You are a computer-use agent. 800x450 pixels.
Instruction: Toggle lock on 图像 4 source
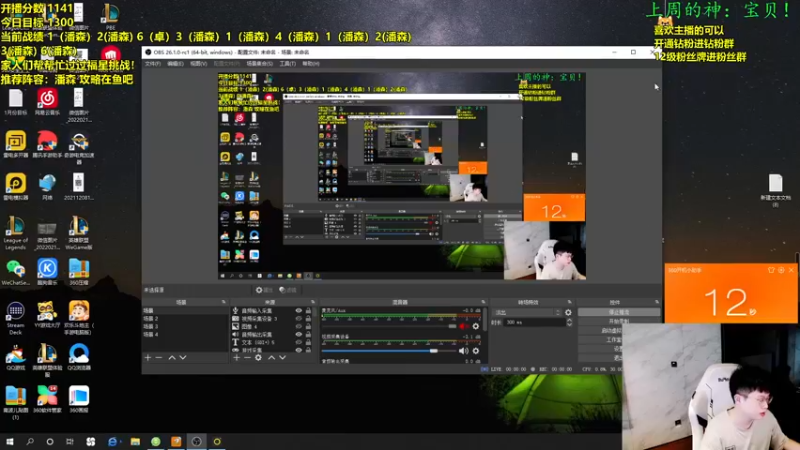tap(308, 326)
